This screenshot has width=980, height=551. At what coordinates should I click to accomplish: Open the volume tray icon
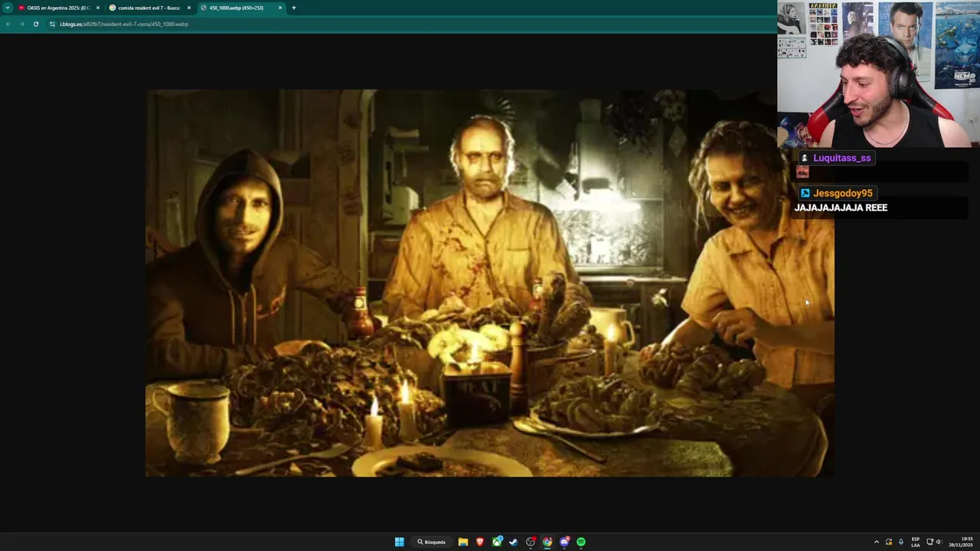click(939, 542)
